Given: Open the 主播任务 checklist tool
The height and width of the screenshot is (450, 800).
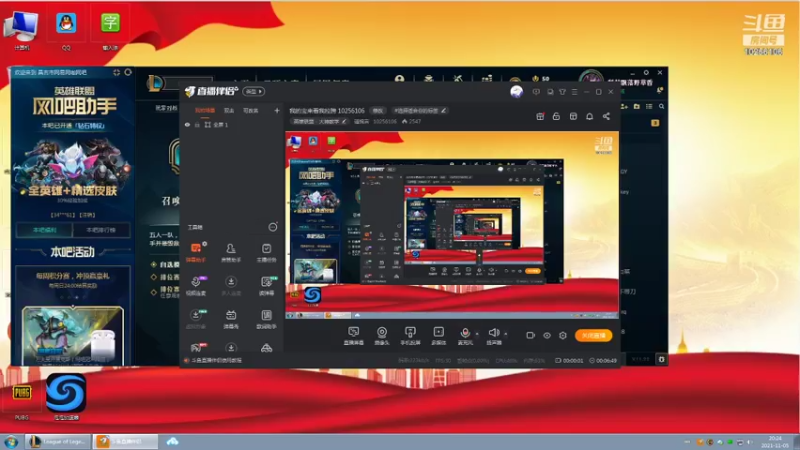Looking at the screenshot, I should (x=266, y=252).
